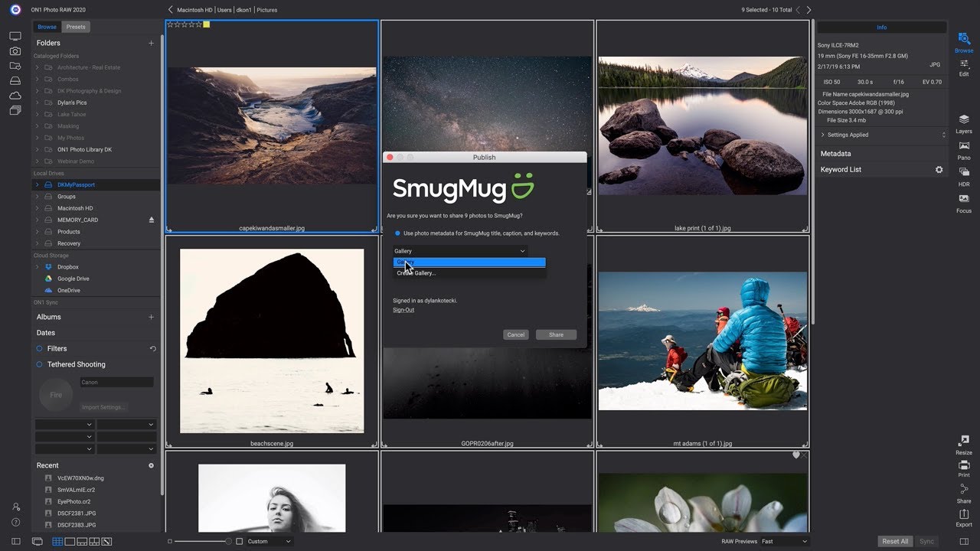The height and width of the screenshot is (551, 980).
Task: Click the yellow color label on capekiwanda thumbnail
Action: click(x=206, y=24)
